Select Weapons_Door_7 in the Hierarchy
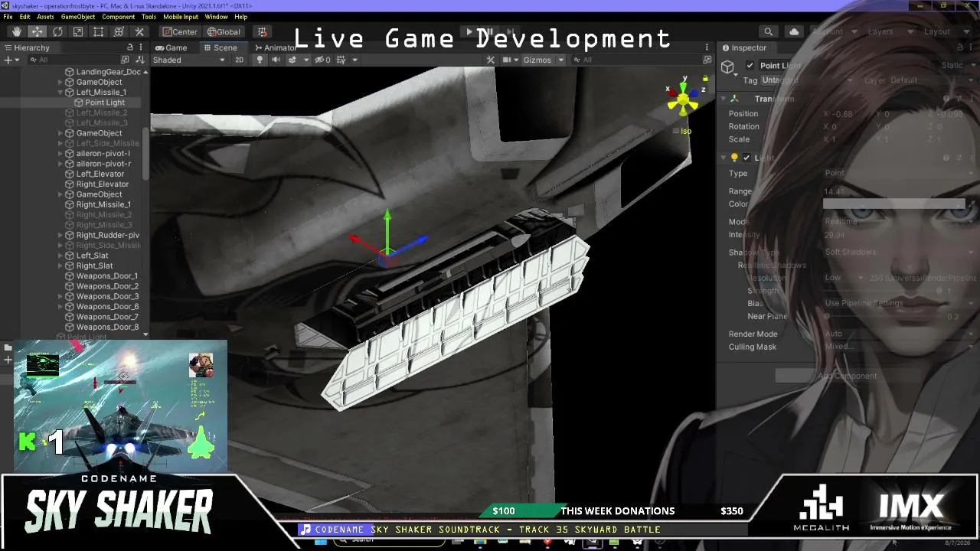Image resolution: width=980 pixels, height=551 pixels. click(107, 317)
